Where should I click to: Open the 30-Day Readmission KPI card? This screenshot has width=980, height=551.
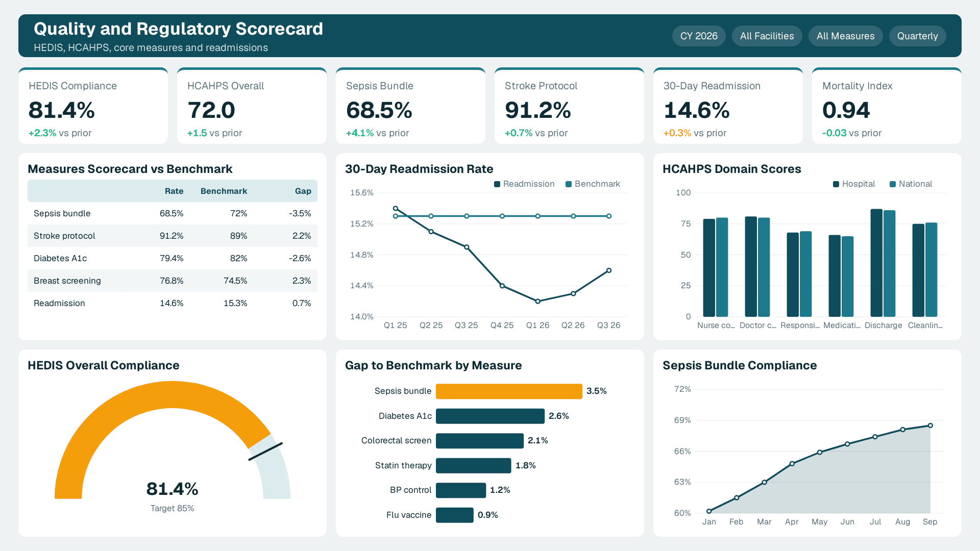pos(728,106)
